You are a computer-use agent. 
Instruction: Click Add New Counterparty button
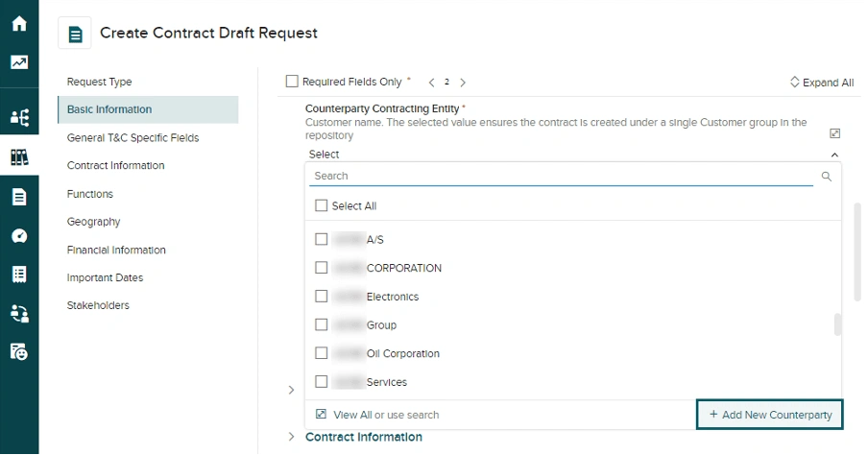click(x=769, y=415)
